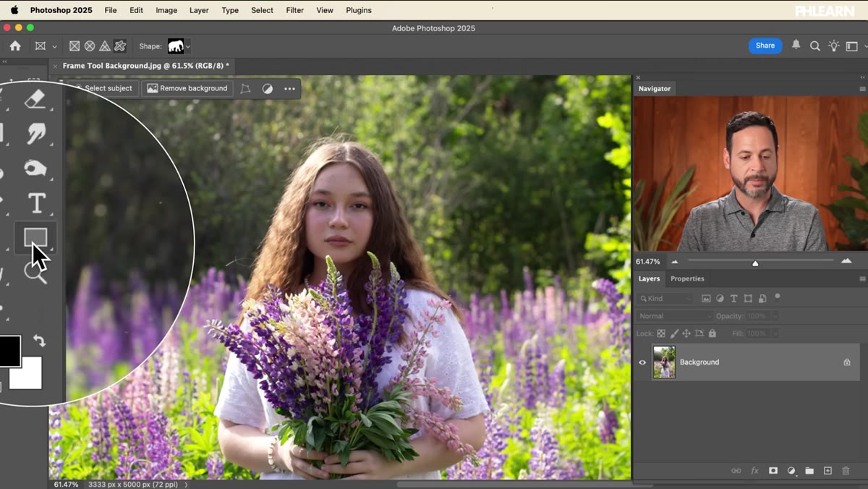This screenshot has height=489, width=868.
Task: Open the Layer menu
Action: coord(199,10)
